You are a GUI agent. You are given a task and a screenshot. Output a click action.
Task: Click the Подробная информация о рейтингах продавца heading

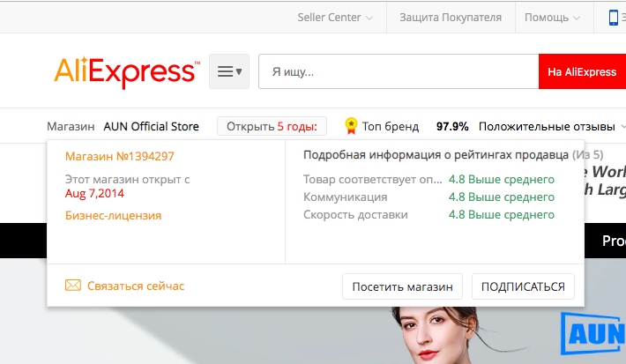(x=436, y=155)
